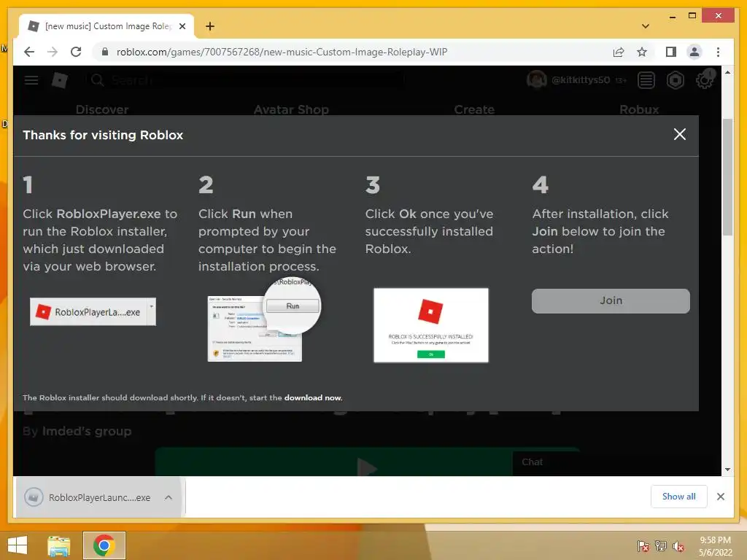Screen dimensions: 747x560
Task: Click the vertical scrollbar thumb
Action: tap(727, 177)
